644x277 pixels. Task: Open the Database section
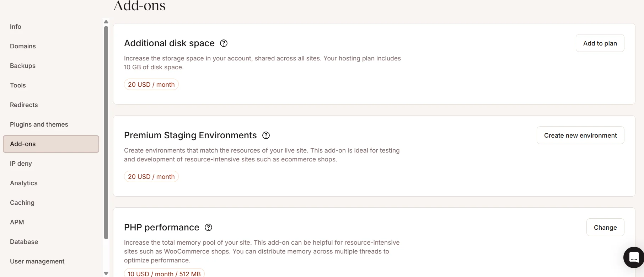pyautogui.click(x=24, y=241)
